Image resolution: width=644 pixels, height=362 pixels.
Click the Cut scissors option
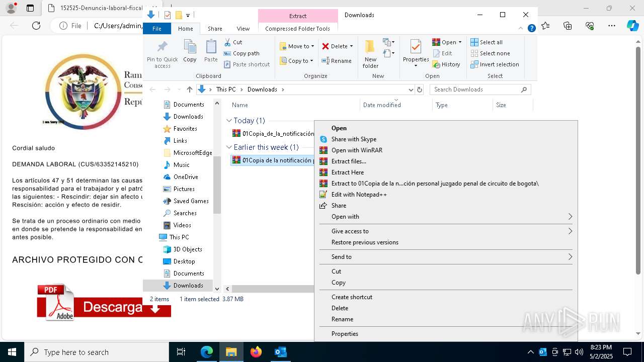pos(233,42)
